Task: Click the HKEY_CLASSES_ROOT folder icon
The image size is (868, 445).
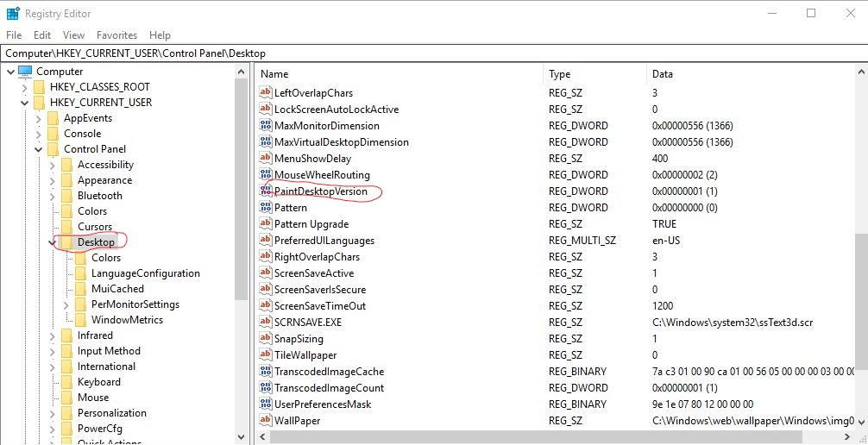Action: (x=39, y=87)
